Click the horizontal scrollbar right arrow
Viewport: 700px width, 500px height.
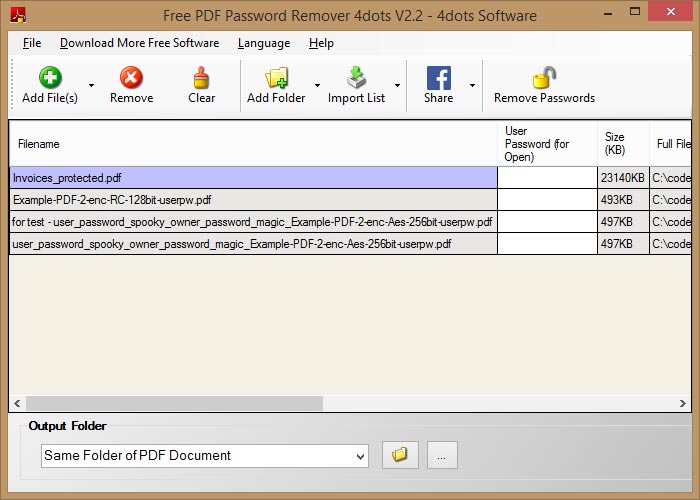(x=683, y=403)
